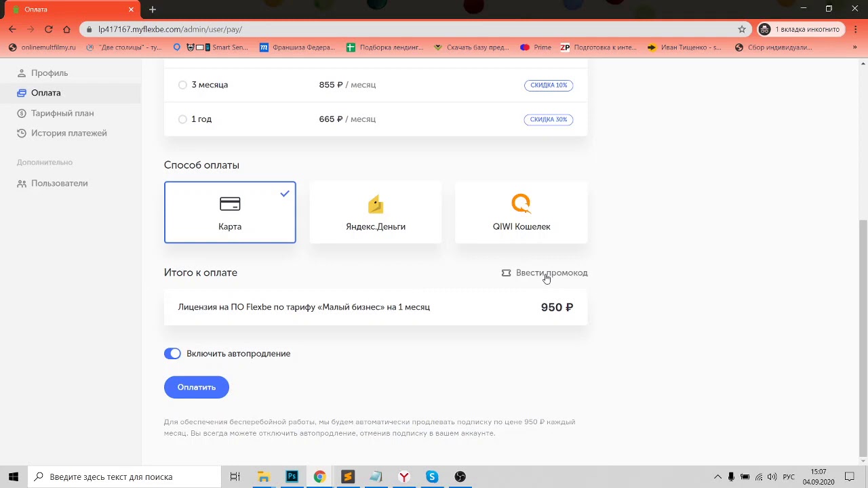Open OBS Studio from the taskbar

pyautogui.click(x=460, y=476)
